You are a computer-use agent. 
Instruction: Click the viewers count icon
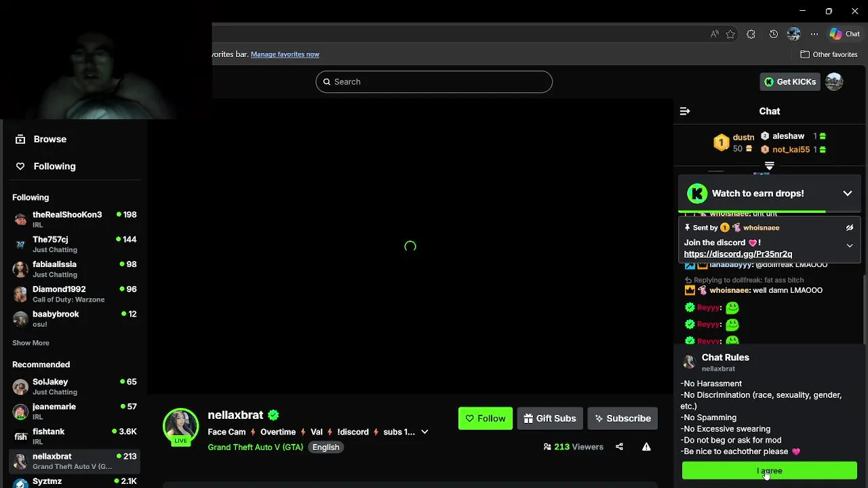tap(547, 447)
